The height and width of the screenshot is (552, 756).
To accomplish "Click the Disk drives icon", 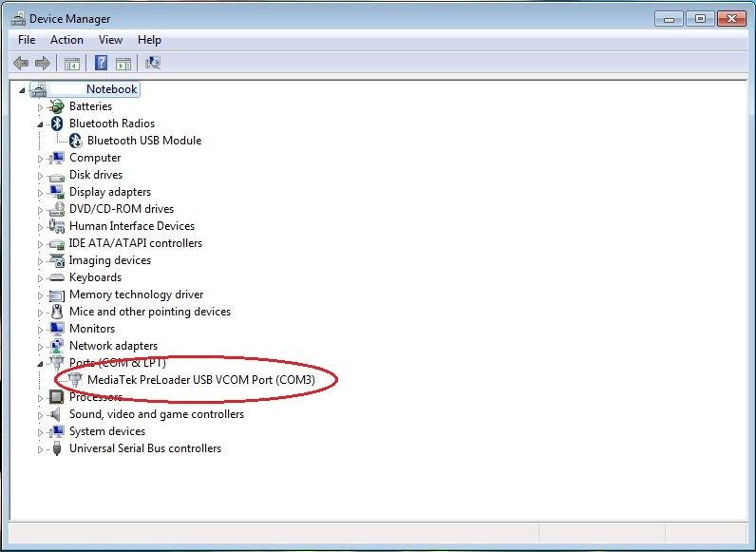I will point(57,176).
